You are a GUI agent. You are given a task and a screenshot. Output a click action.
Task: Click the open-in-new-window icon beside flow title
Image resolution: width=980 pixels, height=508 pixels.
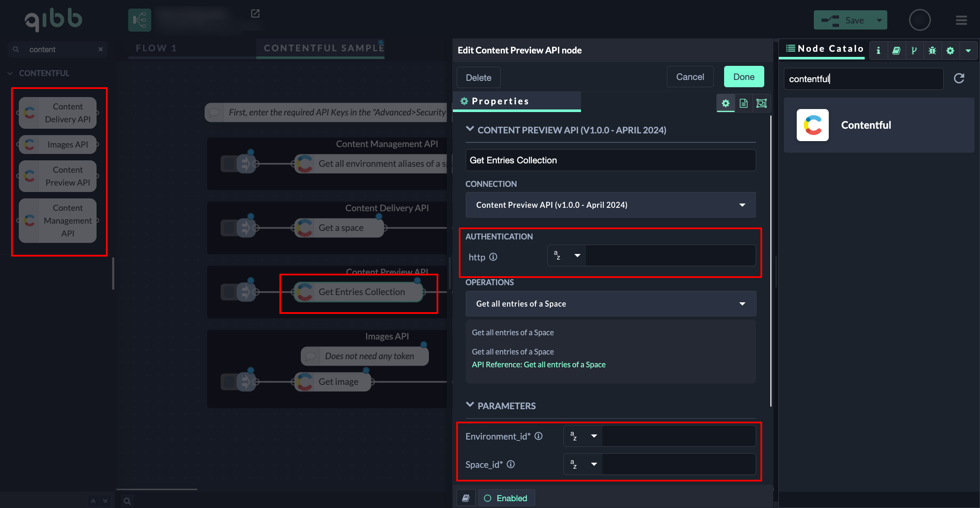(x=255, y=14)
